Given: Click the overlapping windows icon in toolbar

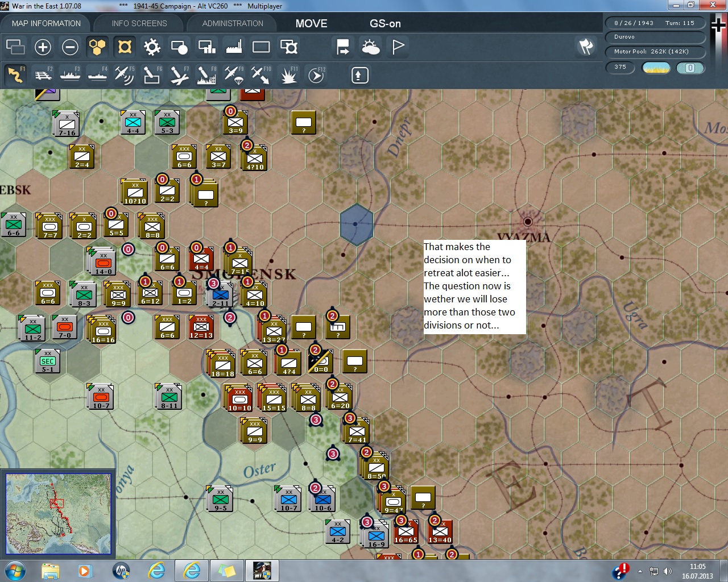Looking at the screenshot, I should point(15,47).
